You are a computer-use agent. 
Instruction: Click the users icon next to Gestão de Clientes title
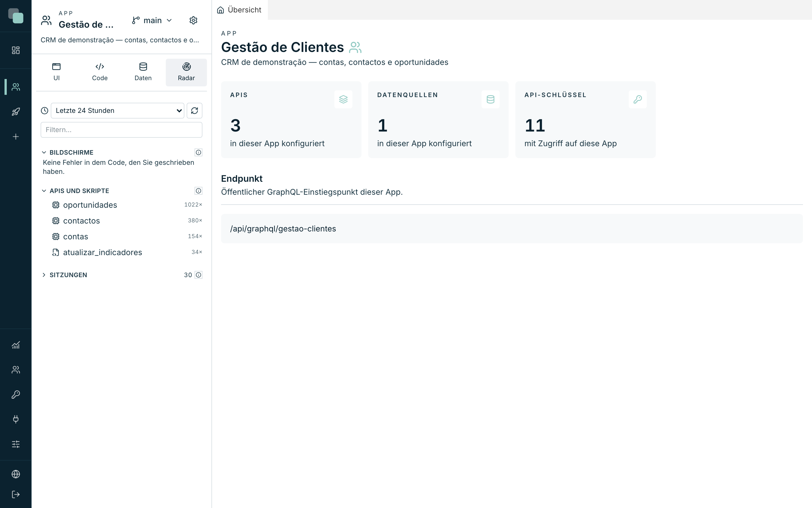(x=355, y=47)
